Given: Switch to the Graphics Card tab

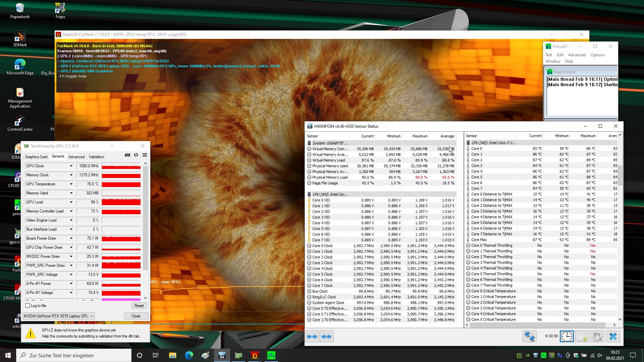Looking at the screenshot, I should tap(36, 157).
